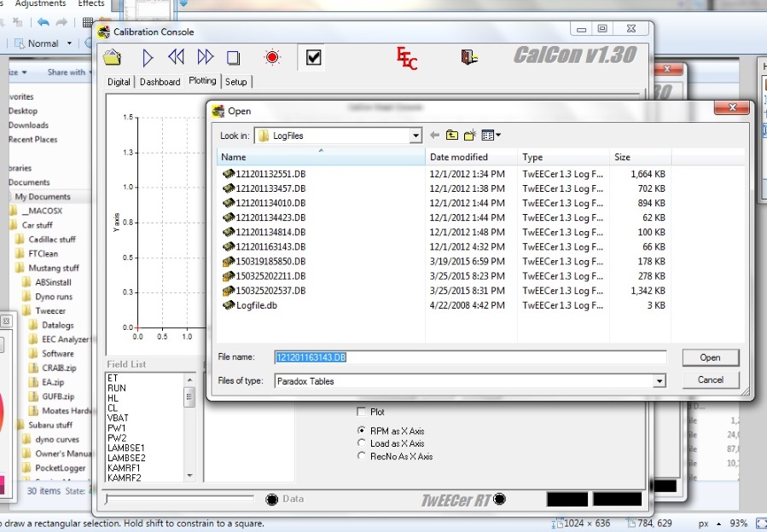Image resolution: width=767 pixels, height=532 pixels.
Task: Sort files by the Type column header
Action: coord(563,157)
